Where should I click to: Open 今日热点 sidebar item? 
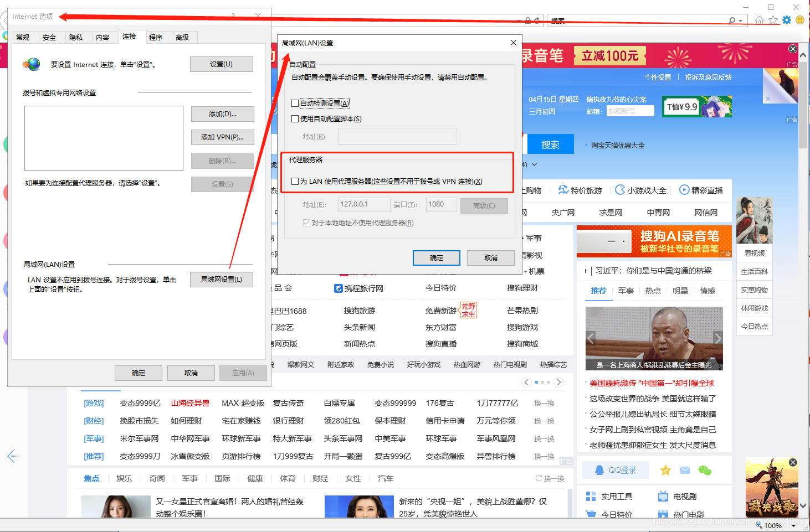tap(754, 326)
